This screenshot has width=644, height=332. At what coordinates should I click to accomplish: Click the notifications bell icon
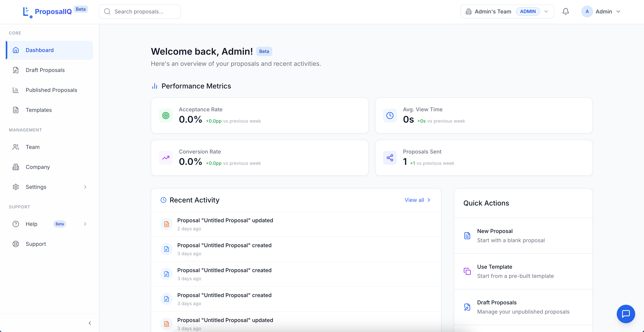(566, 12)
